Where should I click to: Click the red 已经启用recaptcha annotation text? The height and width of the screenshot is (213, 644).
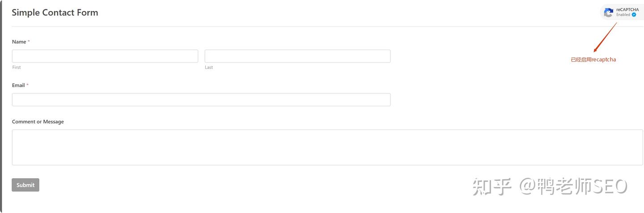[593, 59]
